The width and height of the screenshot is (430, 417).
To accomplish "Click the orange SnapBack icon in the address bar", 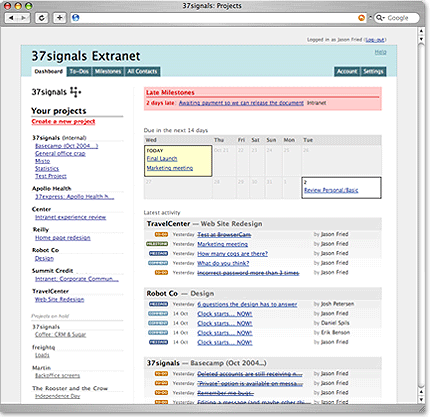I will pyautogui.click(x=361, y=18).
